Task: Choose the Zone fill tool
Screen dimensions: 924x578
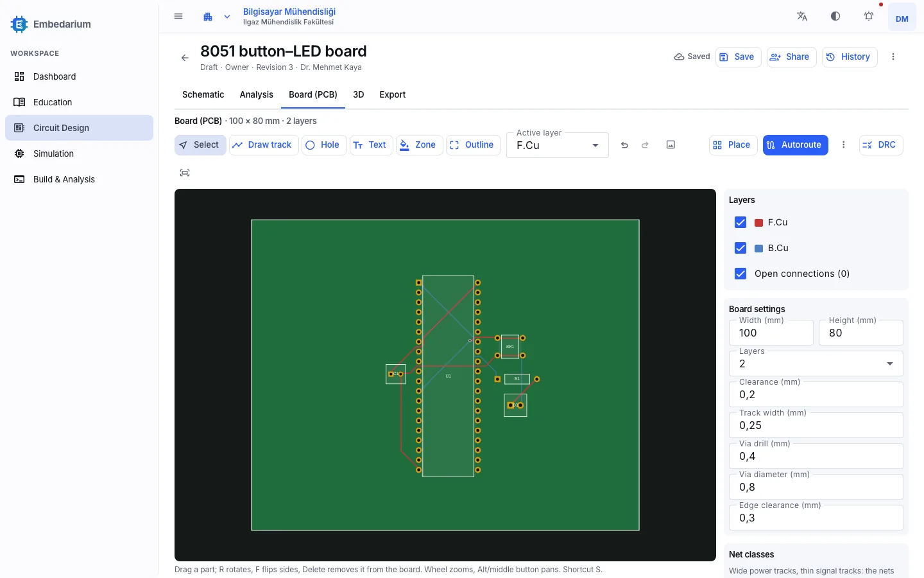Action: [x=419, y=145]
